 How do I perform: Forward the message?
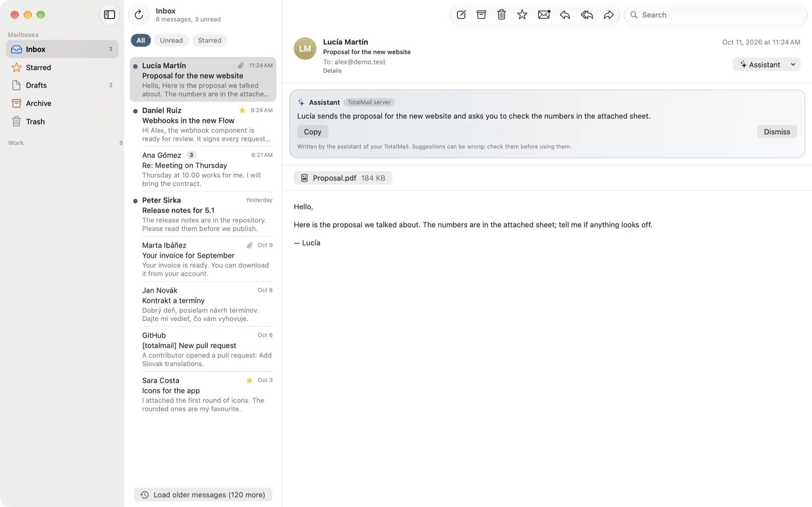click(609, 15)
